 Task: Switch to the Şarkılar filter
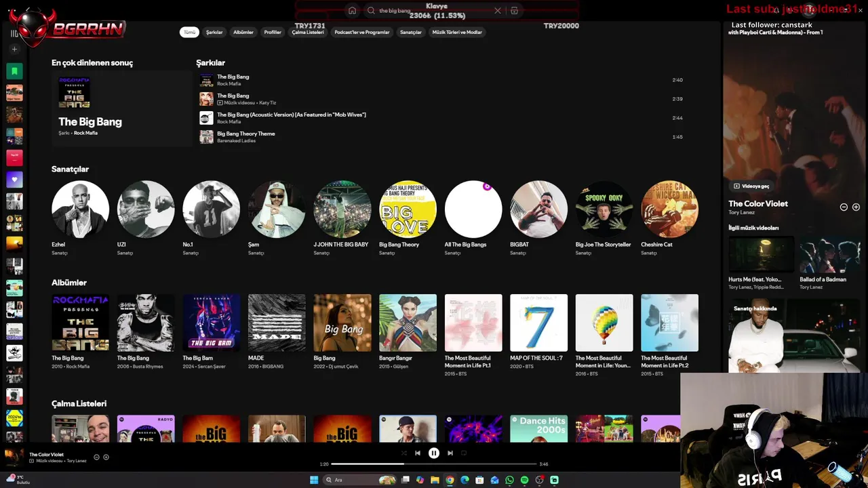[214, 32]
